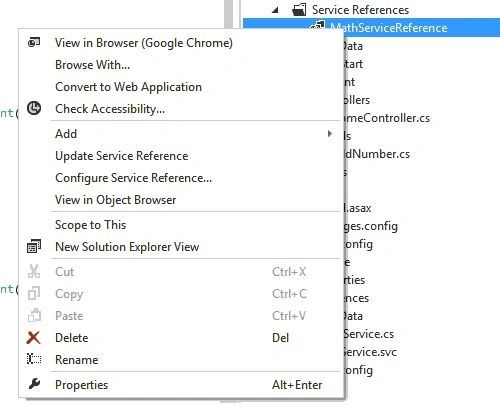The height and width of the screenshot is (407, 500).
Task: Open Configure Service Reference dialog
Action: 133,178
